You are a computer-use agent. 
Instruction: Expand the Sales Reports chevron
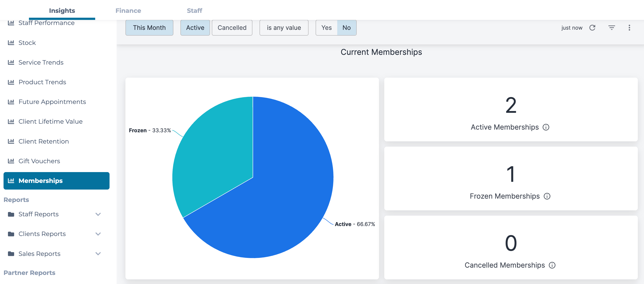pyautogui.click(x=98, y=254)
